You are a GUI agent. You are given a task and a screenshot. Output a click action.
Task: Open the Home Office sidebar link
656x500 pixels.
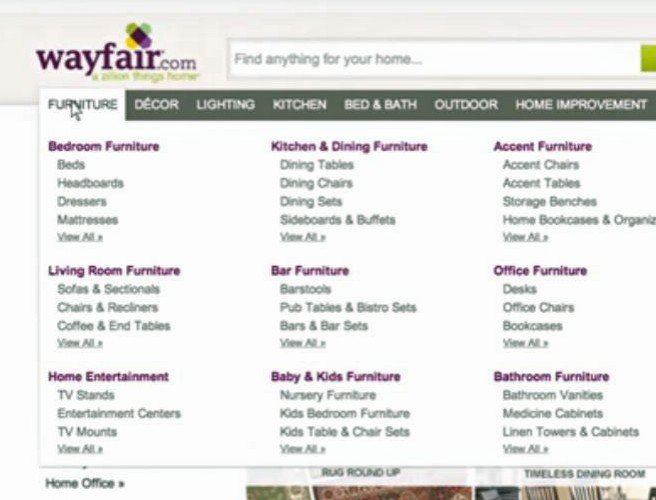coord(85,484)
